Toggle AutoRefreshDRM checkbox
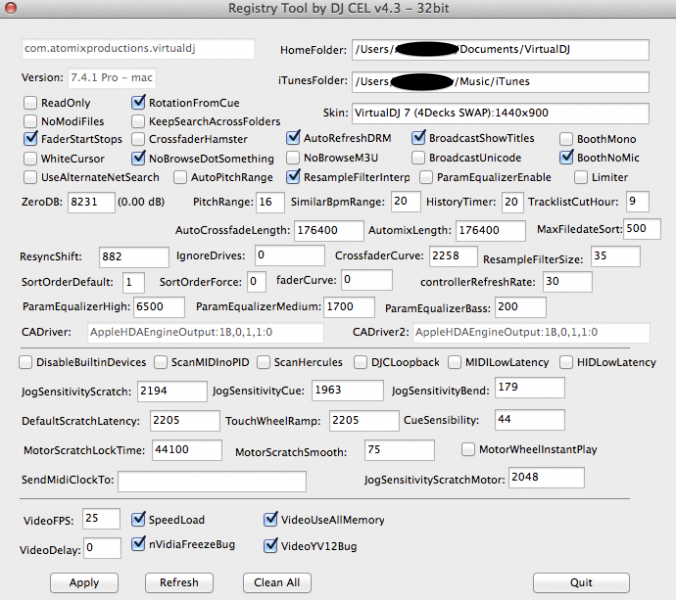 293,138
